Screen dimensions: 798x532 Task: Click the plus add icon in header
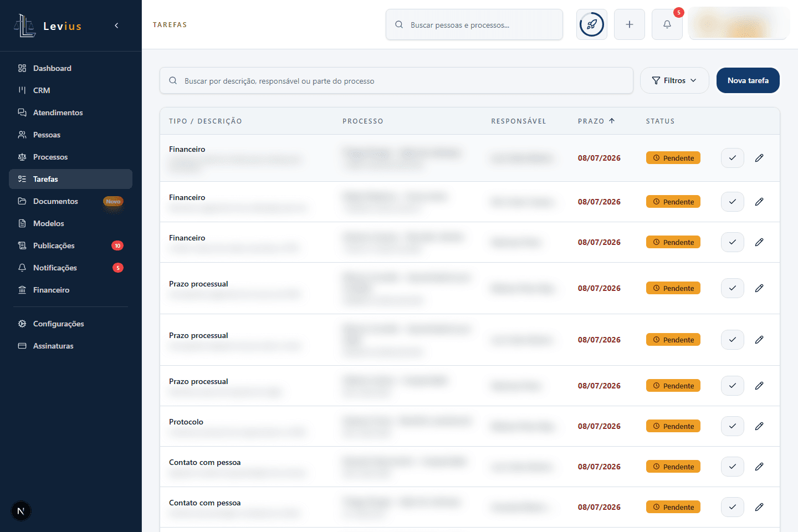630,24
